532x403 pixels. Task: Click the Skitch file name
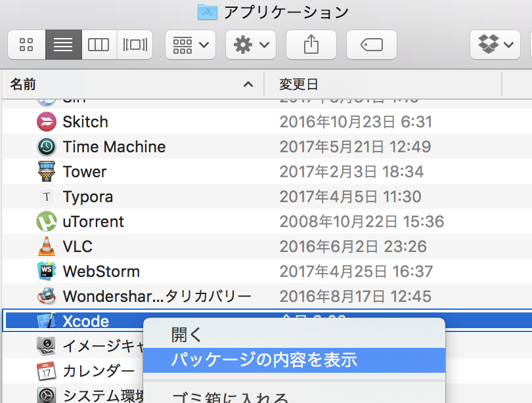tap(85, 122)
